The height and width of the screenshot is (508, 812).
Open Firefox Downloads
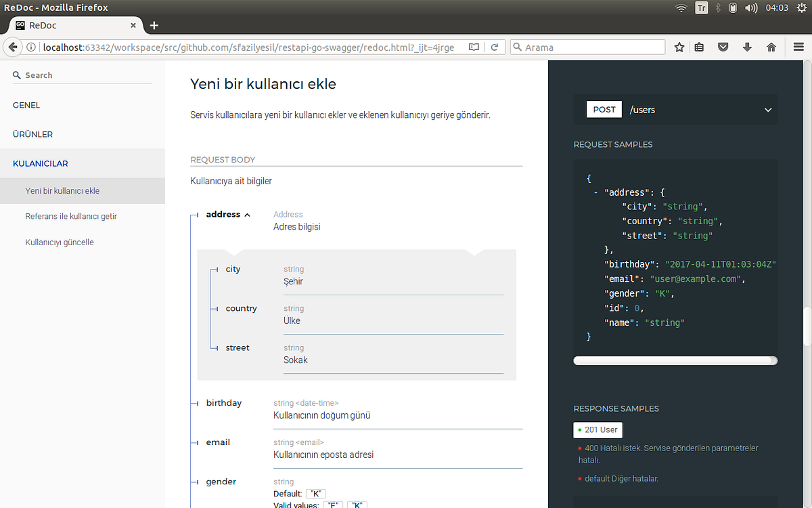[x=747, y=47]
